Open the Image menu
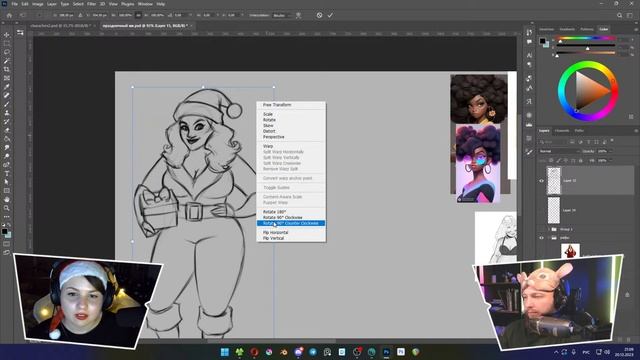The height and width of the screenshot is (360, 640). [37, 4]
